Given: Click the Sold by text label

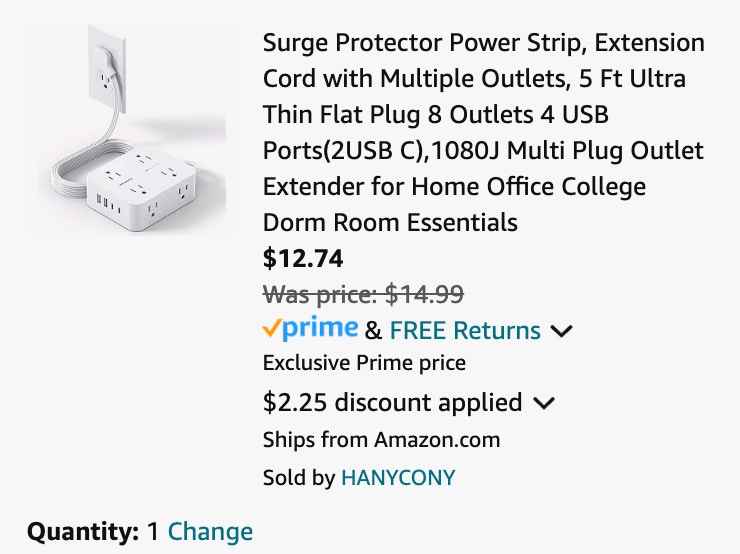Looking at the screenshot, I should (299, 478).
